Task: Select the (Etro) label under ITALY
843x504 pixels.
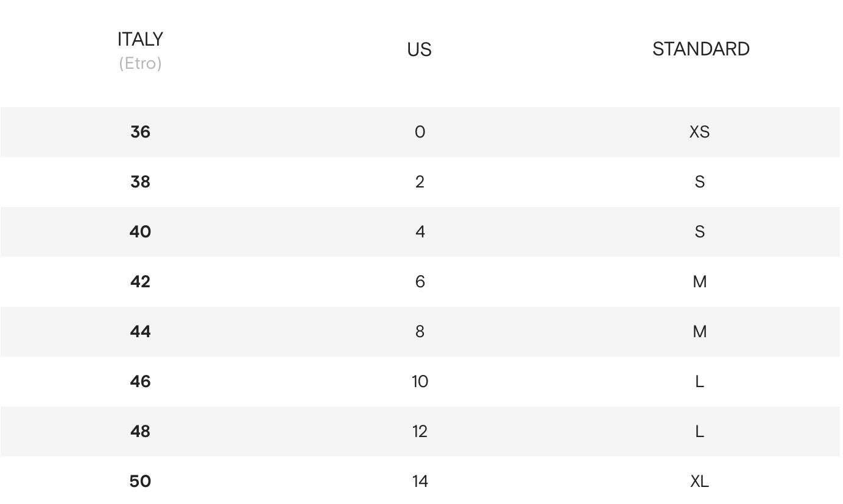Action: [140, 63]
